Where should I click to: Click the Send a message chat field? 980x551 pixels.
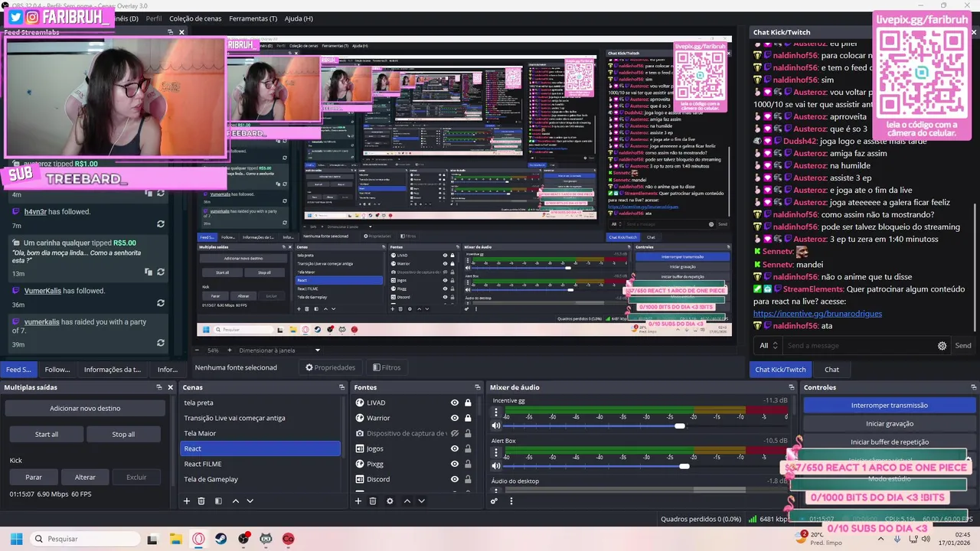[x=857, y=346]
